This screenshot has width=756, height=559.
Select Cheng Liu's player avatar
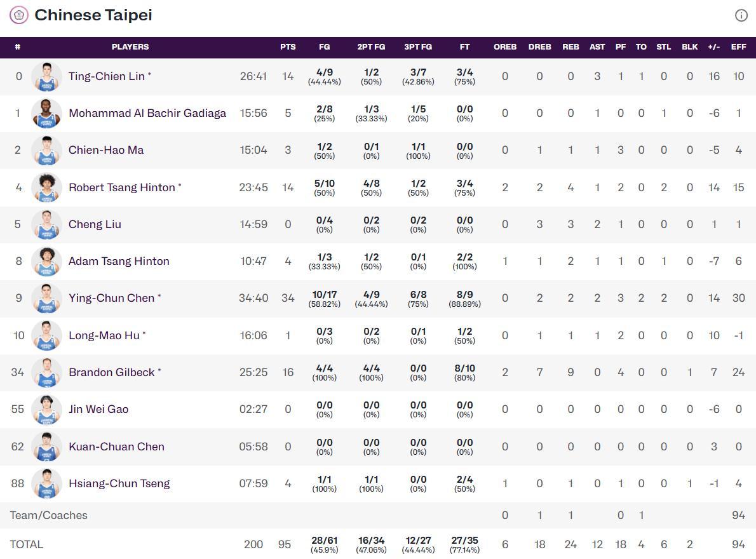(47, 224)
